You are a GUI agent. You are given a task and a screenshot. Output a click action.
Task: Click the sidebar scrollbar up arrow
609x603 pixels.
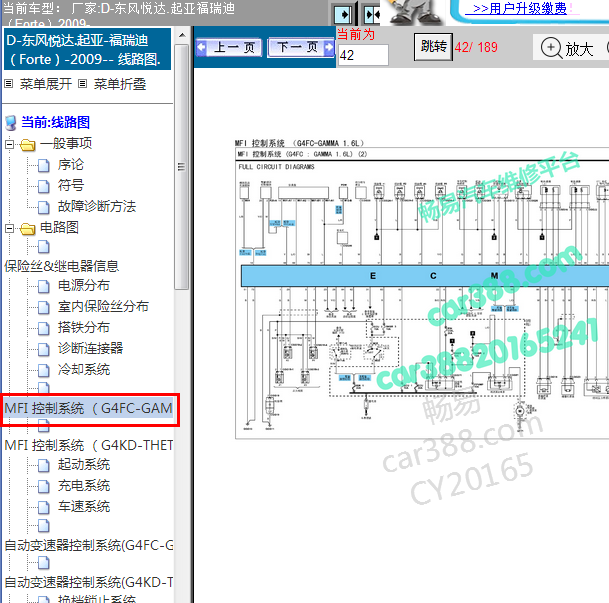pyautogui.click(x=182, y=35)
